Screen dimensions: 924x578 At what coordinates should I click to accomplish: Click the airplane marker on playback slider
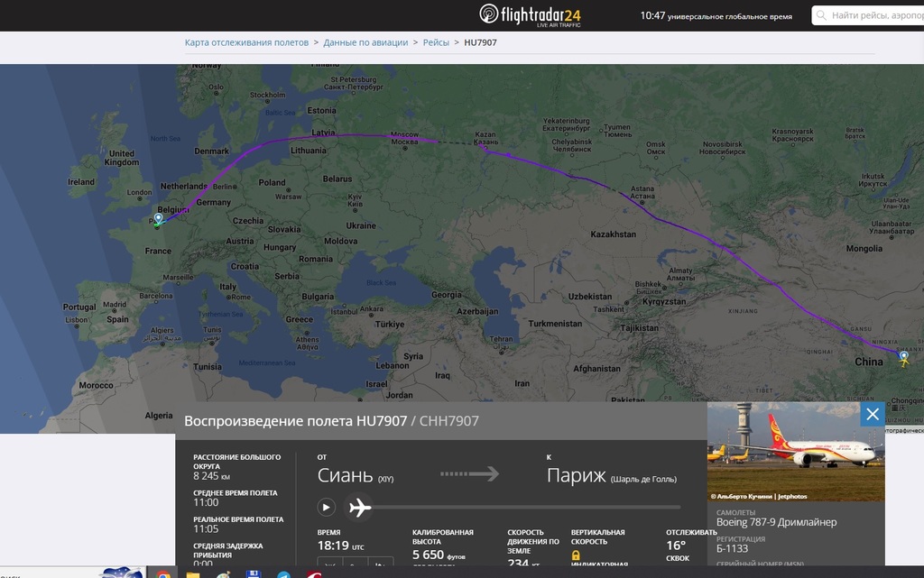(x=359, y=508)
